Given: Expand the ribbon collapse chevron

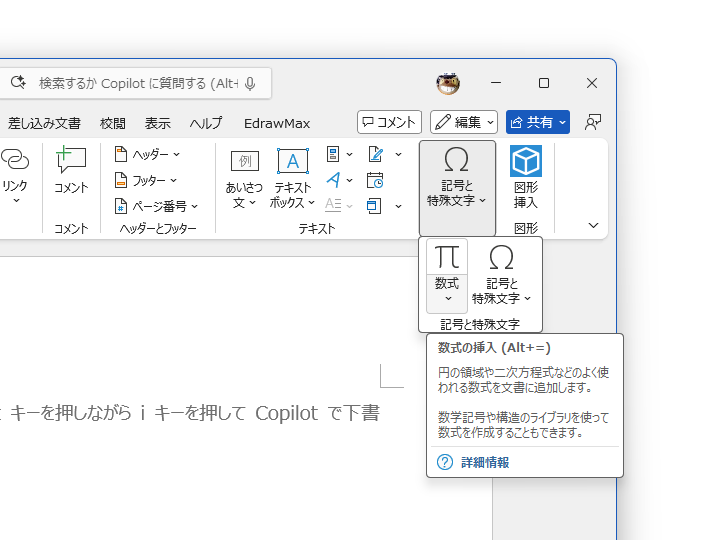Looking at the screenshot, I should 593,225.
